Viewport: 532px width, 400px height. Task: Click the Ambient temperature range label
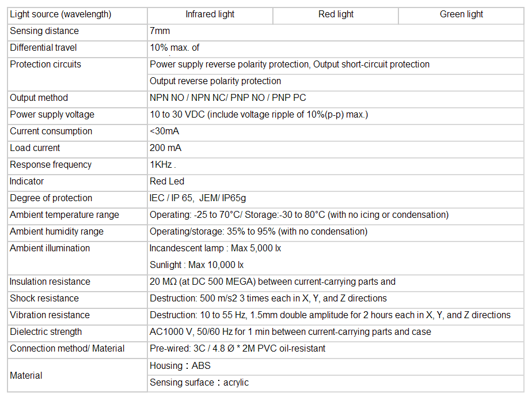point(64,215)
